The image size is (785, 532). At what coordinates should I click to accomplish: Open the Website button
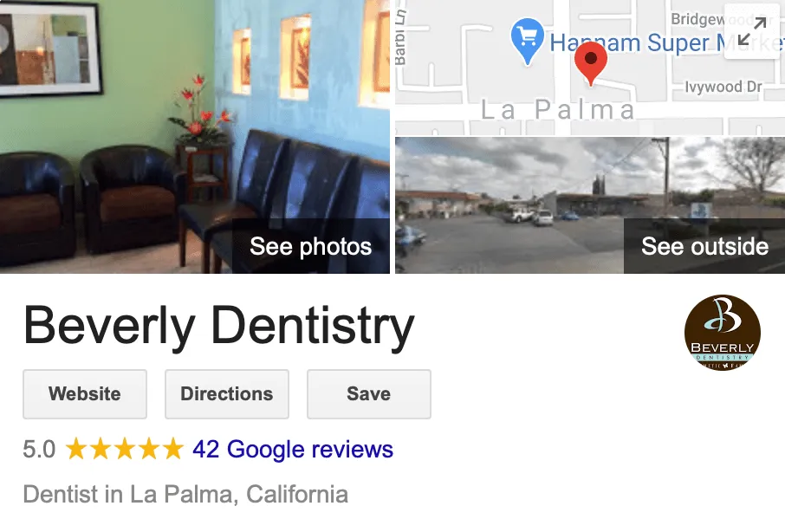coord(85,394)
